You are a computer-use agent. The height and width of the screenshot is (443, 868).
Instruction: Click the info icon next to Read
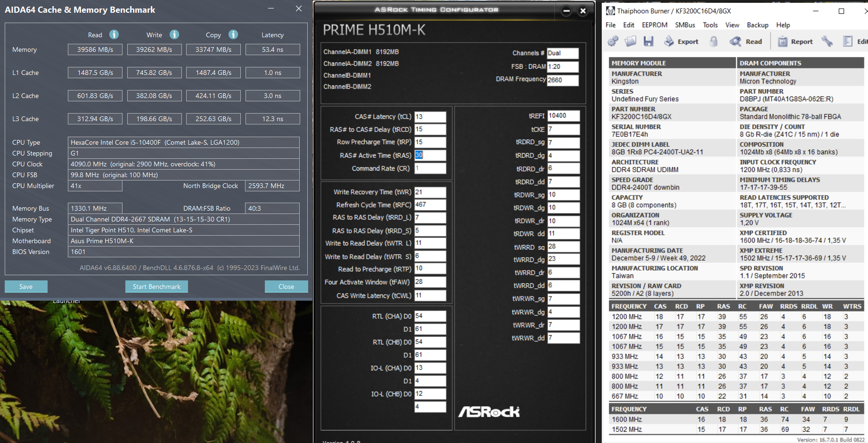114,34
